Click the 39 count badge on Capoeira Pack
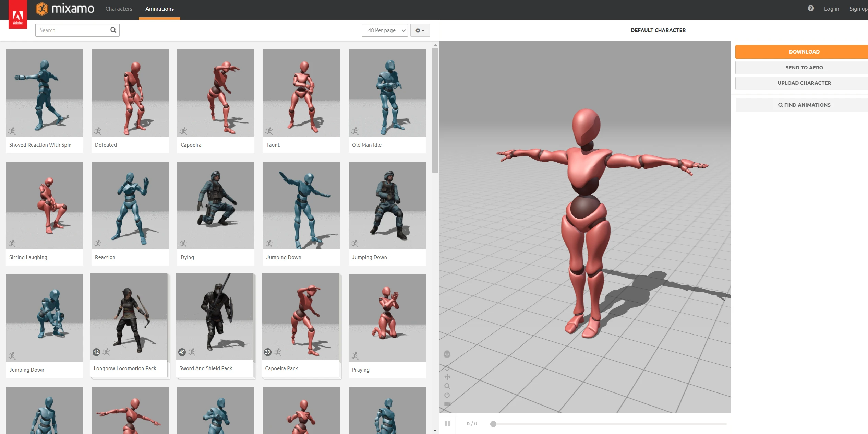The width and height of the screenshot is (868, 434). coord(268,352)
